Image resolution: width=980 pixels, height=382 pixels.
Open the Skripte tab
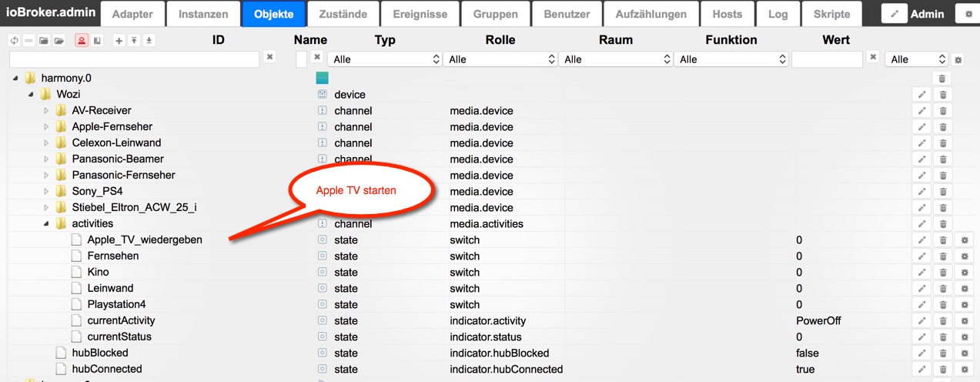click(x=831, y=14)
